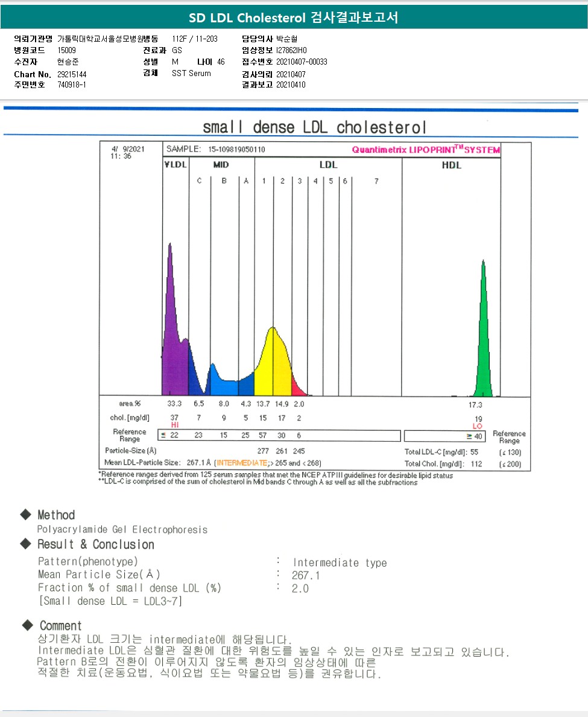
Task: Click particle size value 261
Action: pyautogui.click(x=282, y=451)
